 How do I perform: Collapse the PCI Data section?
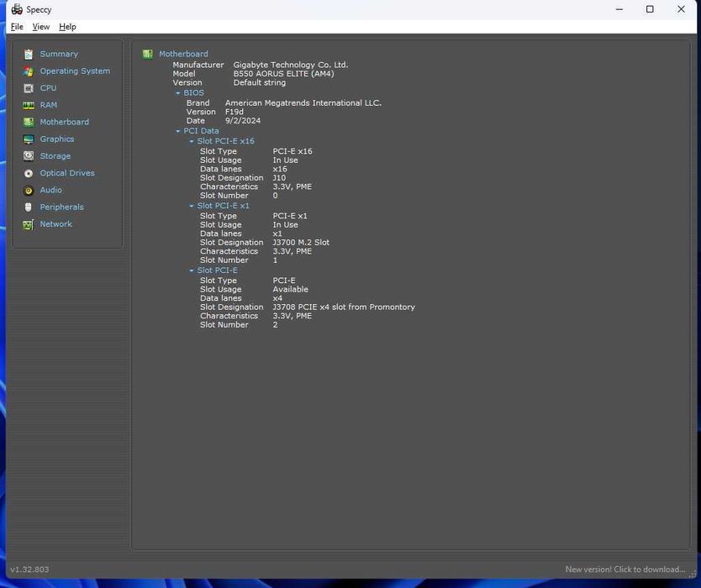[x=178, y=131]
